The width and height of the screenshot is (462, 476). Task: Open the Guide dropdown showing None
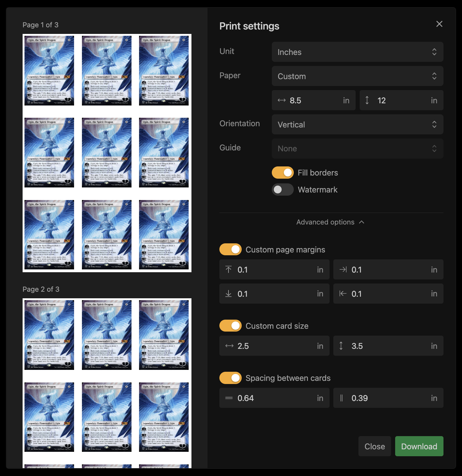coord(357,149)
